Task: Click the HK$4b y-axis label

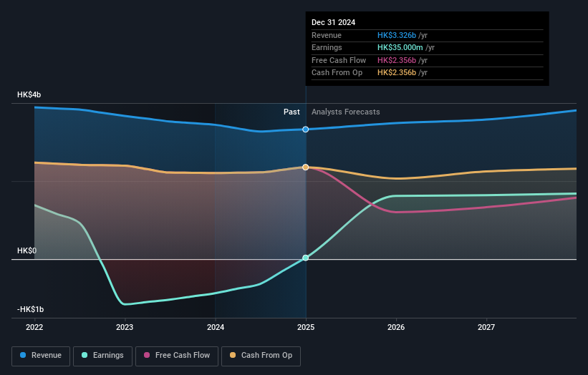Action: pos(29,94)
